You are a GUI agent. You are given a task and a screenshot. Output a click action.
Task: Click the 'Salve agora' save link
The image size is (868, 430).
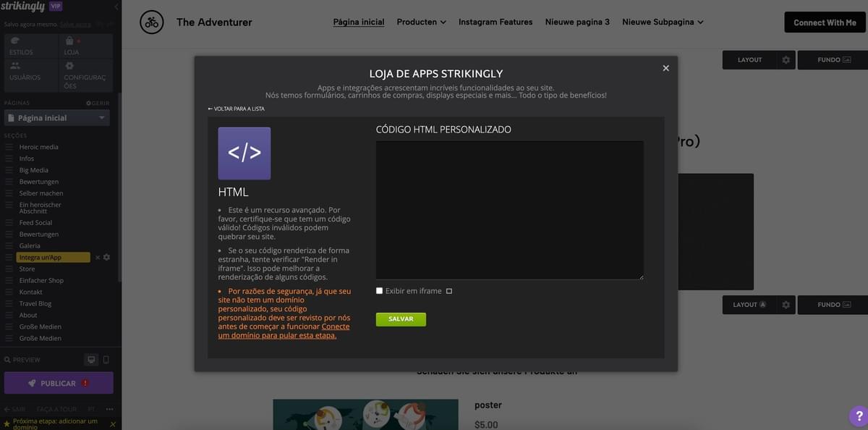pyautogui.click(x=76, y=24)
